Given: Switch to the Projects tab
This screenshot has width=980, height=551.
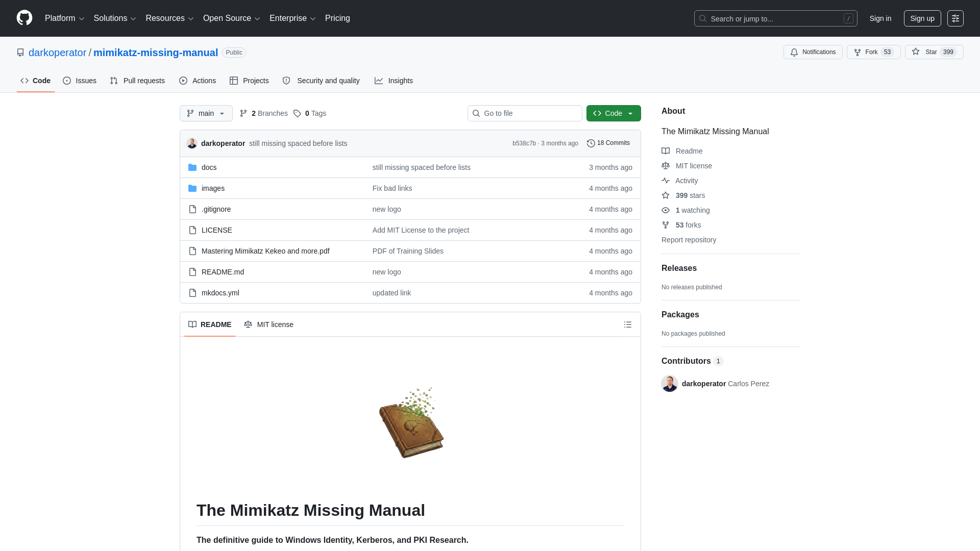Looking at the screenshot, I should (249, 81).
